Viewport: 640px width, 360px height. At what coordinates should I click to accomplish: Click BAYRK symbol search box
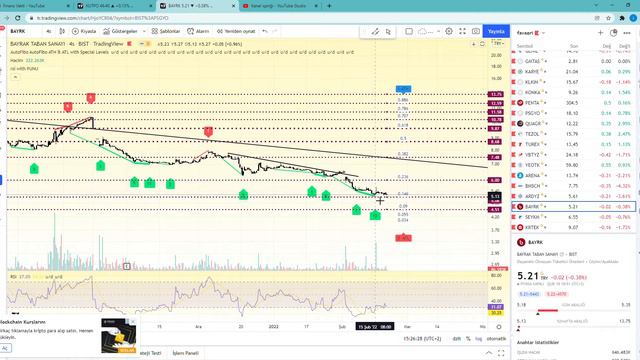[x=23, y=31]
